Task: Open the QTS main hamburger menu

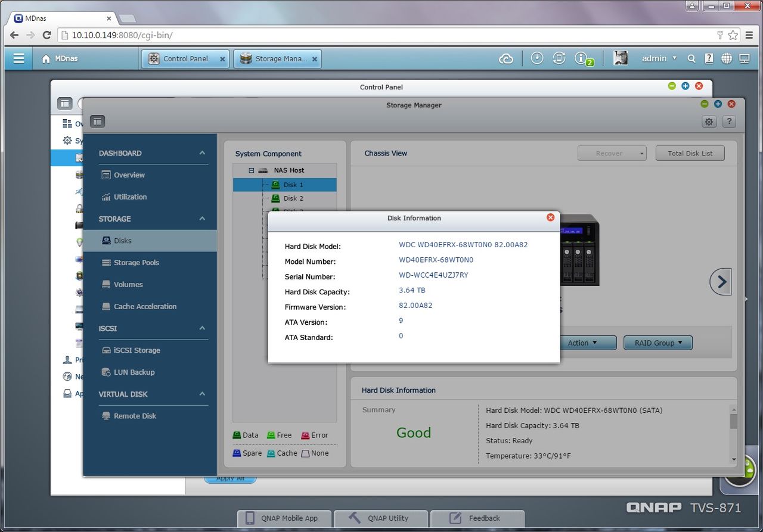Action: click(18, 58)
